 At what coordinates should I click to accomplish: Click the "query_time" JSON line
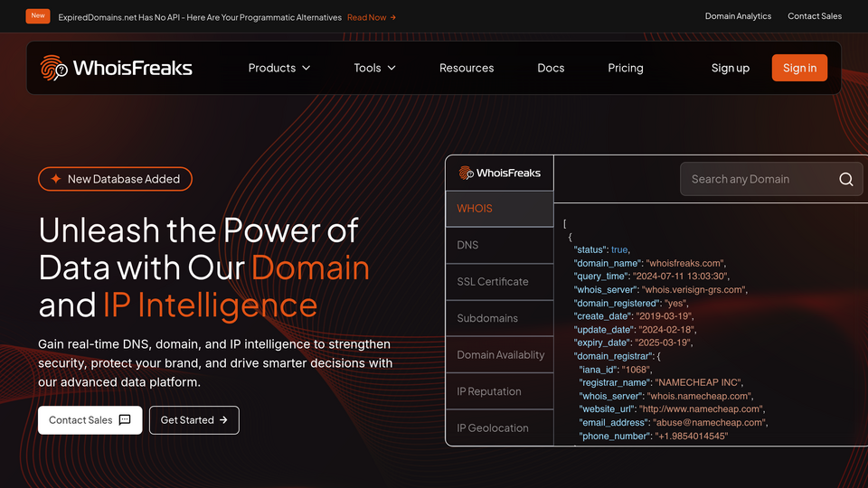click(x=652, y=277)
